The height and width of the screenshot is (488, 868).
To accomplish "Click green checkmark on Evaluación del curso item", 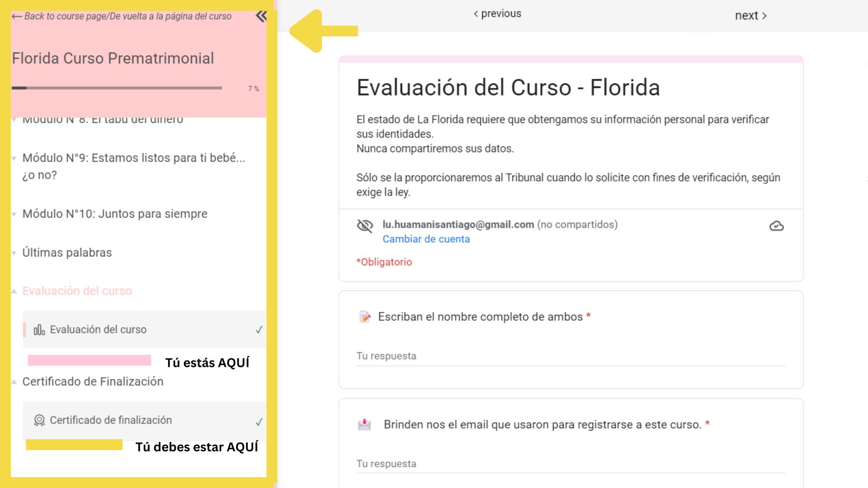I will (x=259, y=330).
